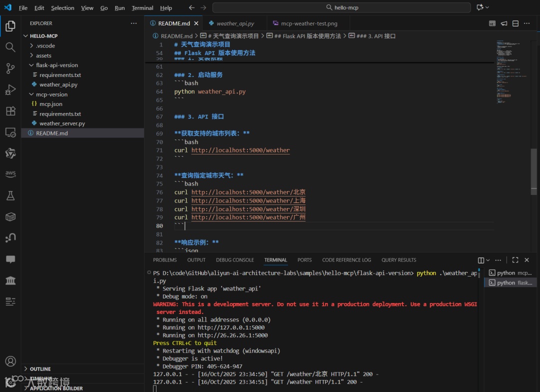Click the localhost:5000/weather/北京 link
Screen dimensions: 540x392
(248, 192)
